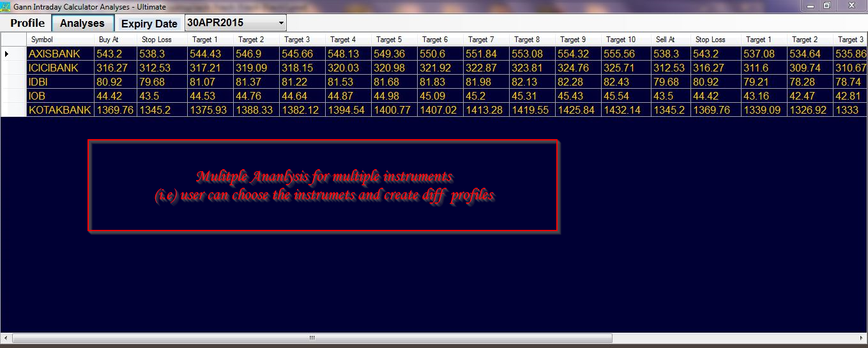868x348 pixels.
Task: Select the ICICIBANK symbol cell
Action: pos(59,68)
